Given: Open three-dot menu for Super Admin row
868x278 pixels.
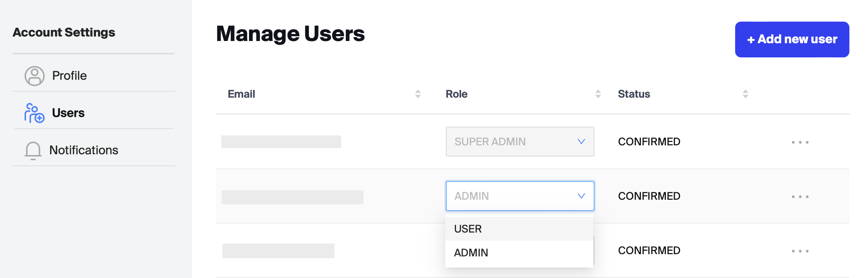Looking at the screenshot, I should pos(800,142).
